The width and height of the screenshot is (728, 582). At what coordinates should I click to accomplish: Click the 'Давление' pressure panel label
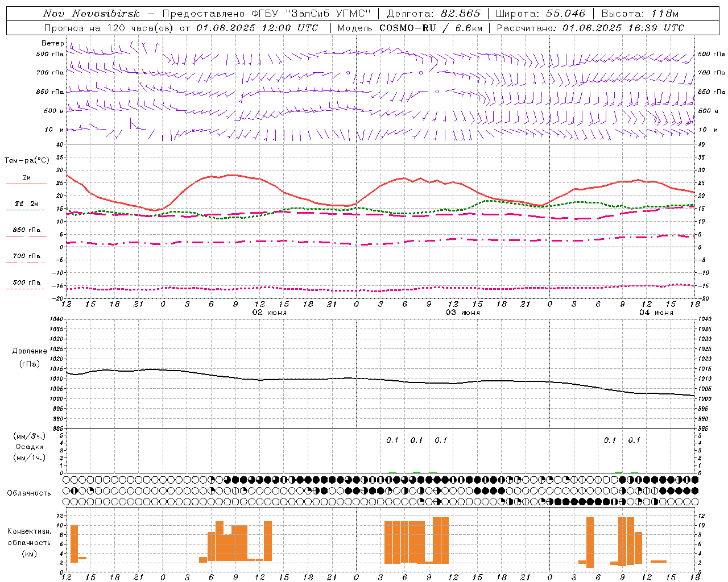point(30,351)
